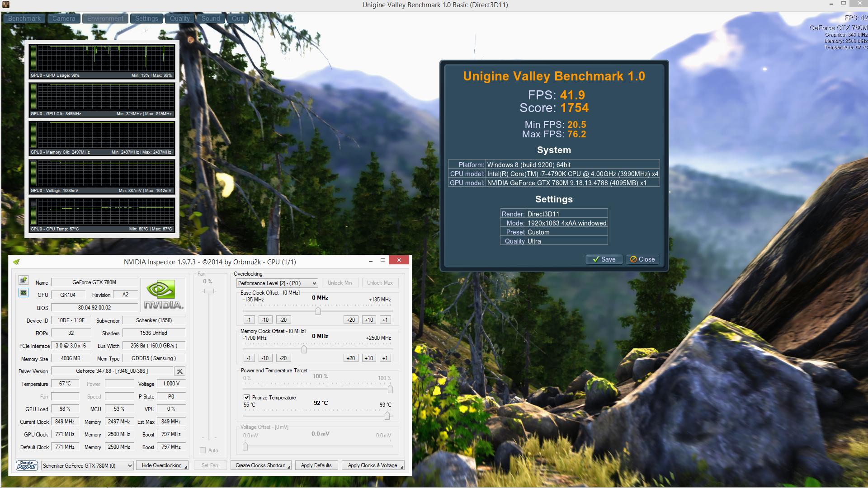Close the NVIDIA Inspector window
Image resolution: width=868 pixels, height=488 pixels.
(399, 260)
